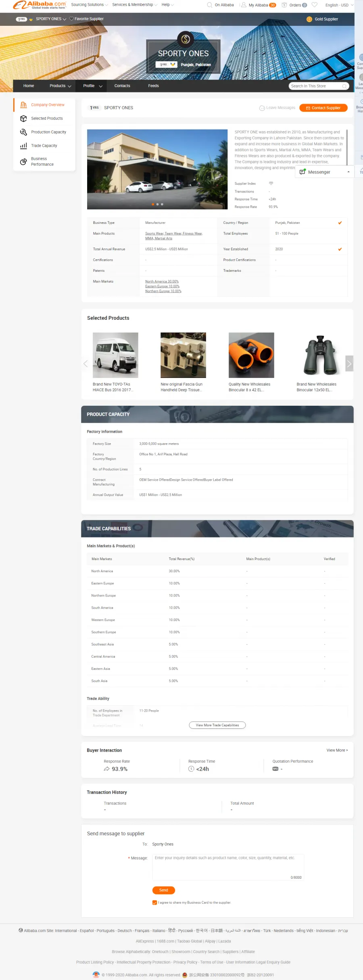Open the favorites heart icon in header
Viewport: 363px width, 980px height.
tap(315, 5)
